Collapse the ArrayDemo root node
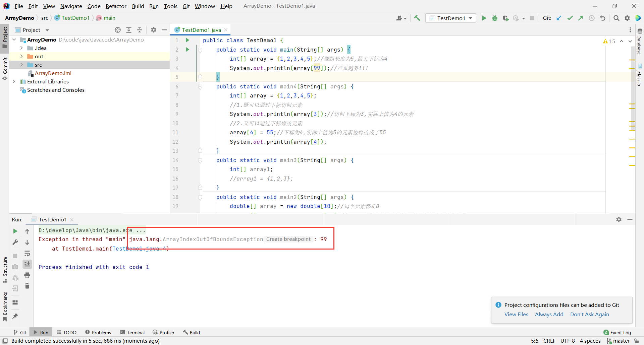 point(14,40)
